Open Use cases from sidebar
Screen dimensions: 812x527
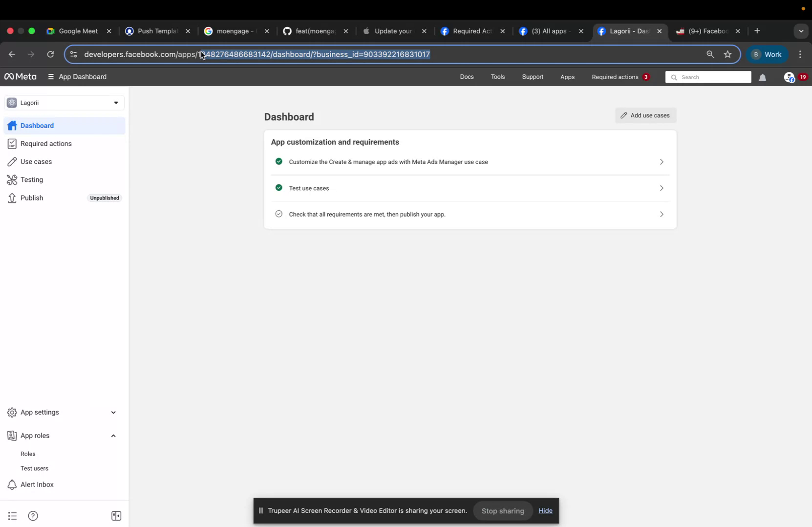[36, 161]
